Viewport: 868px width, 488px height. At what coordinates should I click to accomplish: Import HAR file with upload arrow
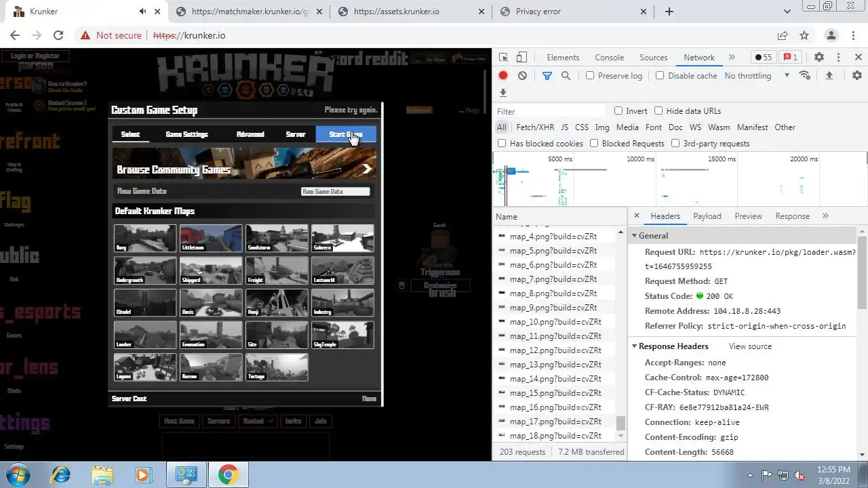pyautogui.click(x=829, y=75)
